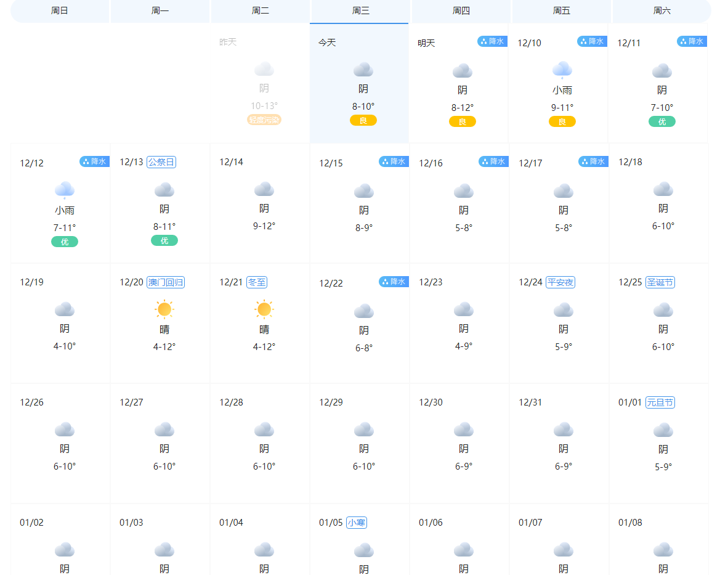Click the 良 air quality badge for today

click(363, 120)
